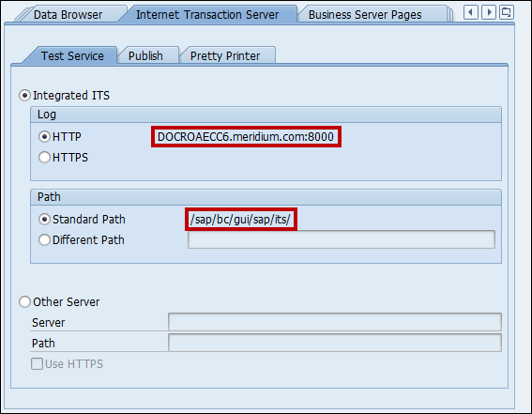Switch to the Pretty Printer sub-tab
This screenshot has width=532, height=414.
coord(225,55)
